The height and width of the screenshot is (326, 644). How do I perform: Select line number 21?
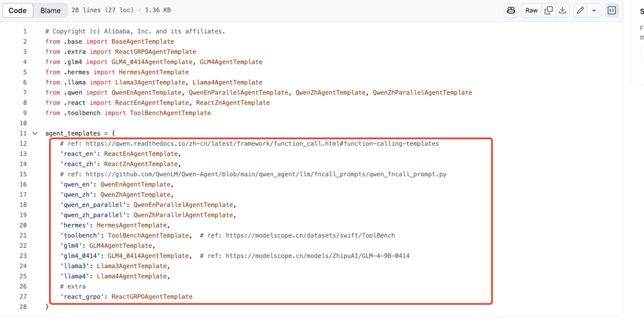point(23,236)
